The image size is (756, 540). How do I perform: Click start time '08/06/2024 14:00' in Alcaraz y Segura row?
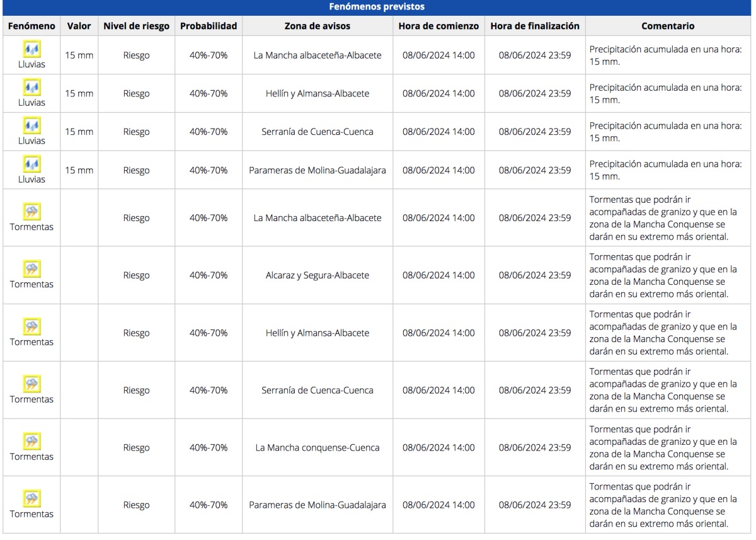click(x=439, y=275)
